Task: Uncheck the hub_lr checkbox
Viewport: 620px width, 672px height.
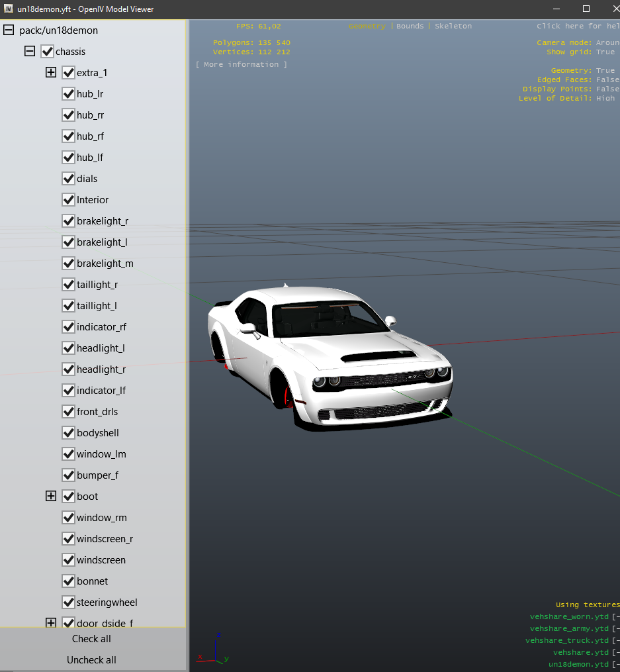Action: click(68, 94)
